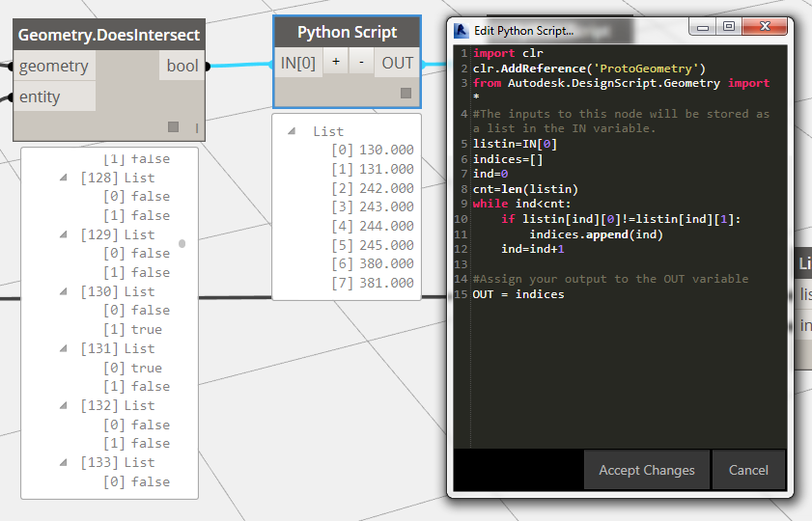Click the Python Script node preview square
The width and height of the screenshot is (812, 521).
coord(406,94)
